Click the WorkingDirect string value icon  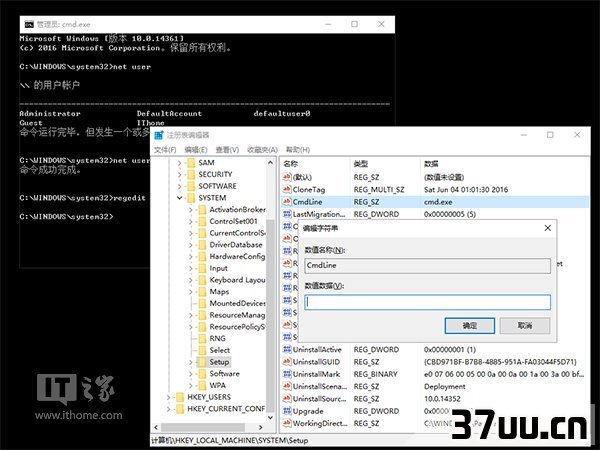click(x=287, y=423)
